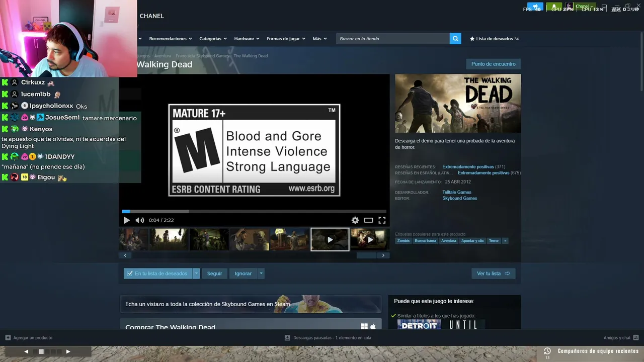Open the Más dropdown menu
The height and width of the screenshot is (362, 644).
tap(319, 39)
